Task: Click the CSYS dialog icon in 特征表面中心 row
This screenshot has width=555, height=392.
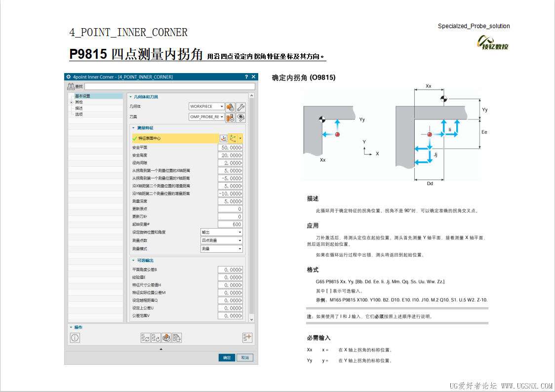Action: coord(223,138)
